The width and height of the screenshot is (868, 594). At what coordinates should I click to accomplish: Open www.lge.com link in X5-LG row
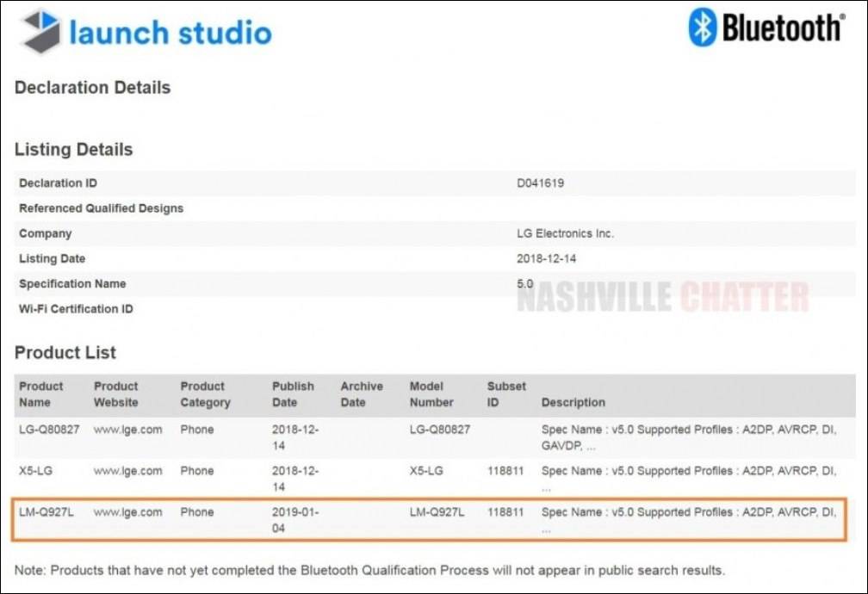click(127, 471)
